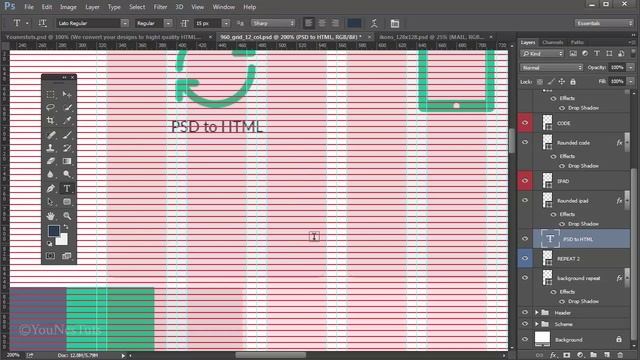
Task: Filter layers by smart objects
Action: (x=621, y=53)
